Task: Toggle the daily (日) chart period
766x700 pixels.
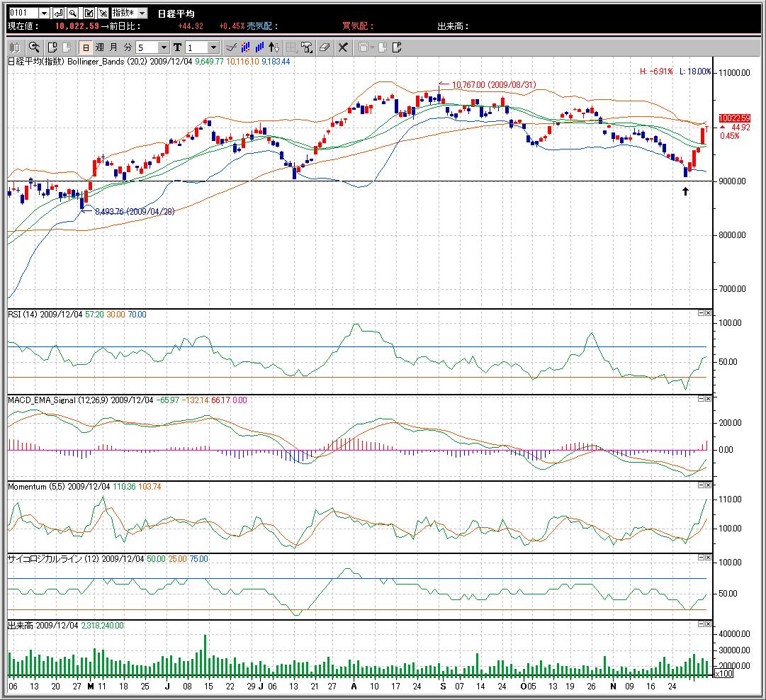Action: click(85, 47)
